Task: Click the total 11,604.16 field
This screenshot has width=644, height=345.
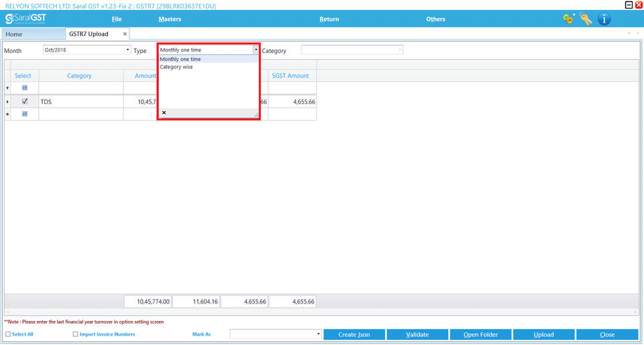Action: pos(197,301)
